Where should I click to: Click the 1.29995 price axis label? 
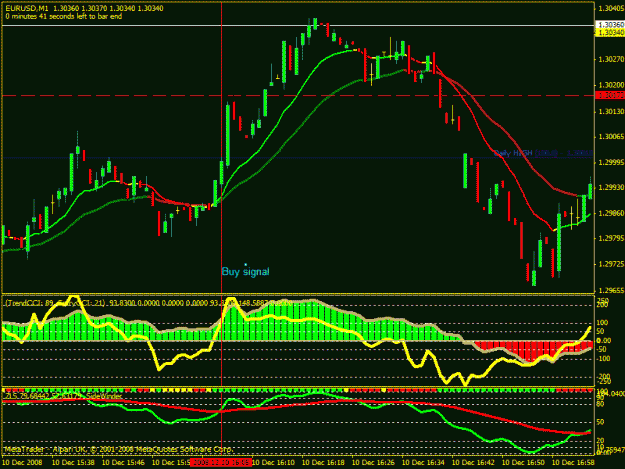click(x=611, y=163)
